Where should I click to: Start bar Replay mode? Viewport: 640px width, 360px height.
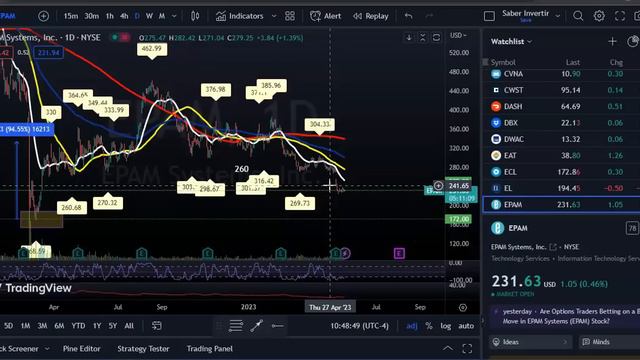click(371, 16)
